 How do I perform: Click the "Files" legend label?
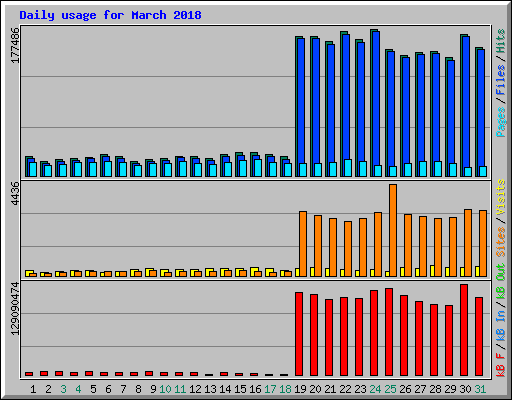(x=500, y=80)
